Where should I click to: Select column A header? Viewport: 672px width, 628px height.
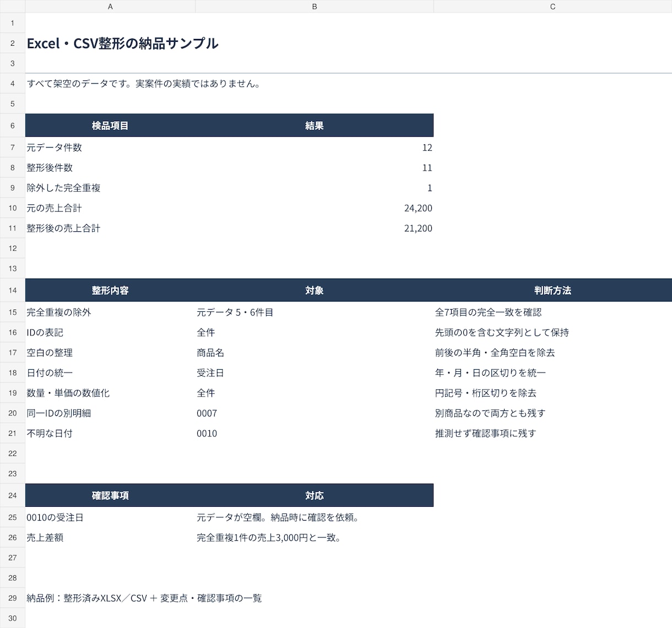(x=110, y=7)
